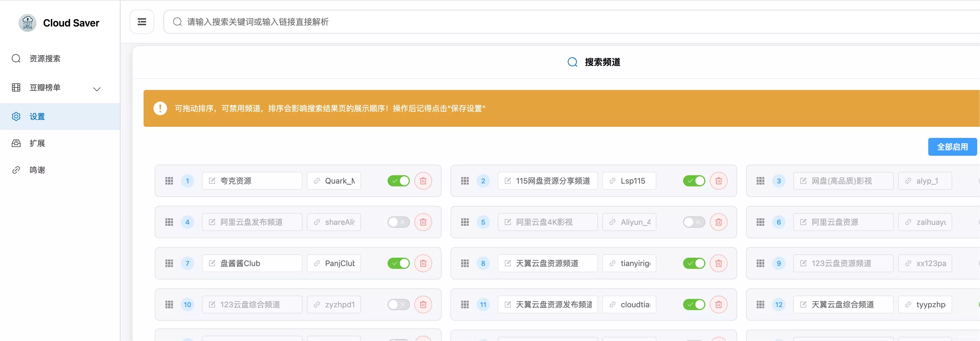Delete the 天翼云盘资源频道 channel
Viewport: 980px width, 341px height.
coord(719,263)
